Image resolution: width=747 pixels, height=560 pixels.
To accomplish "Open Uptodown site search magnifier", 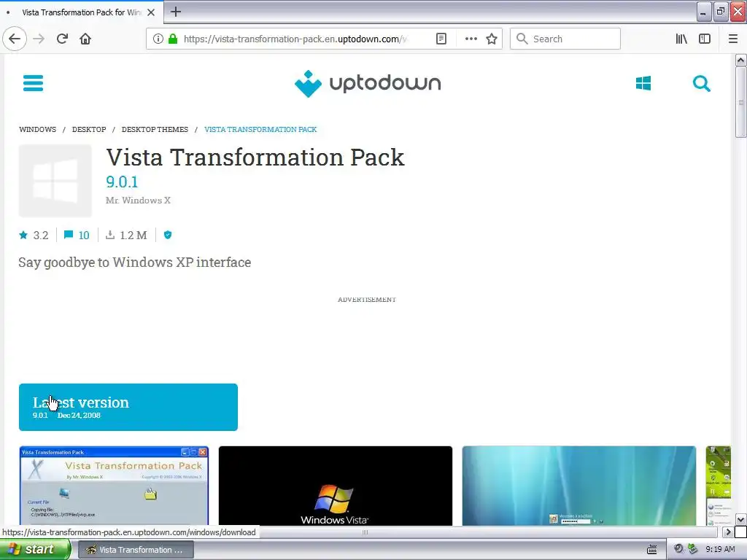I will coord(701,83).
